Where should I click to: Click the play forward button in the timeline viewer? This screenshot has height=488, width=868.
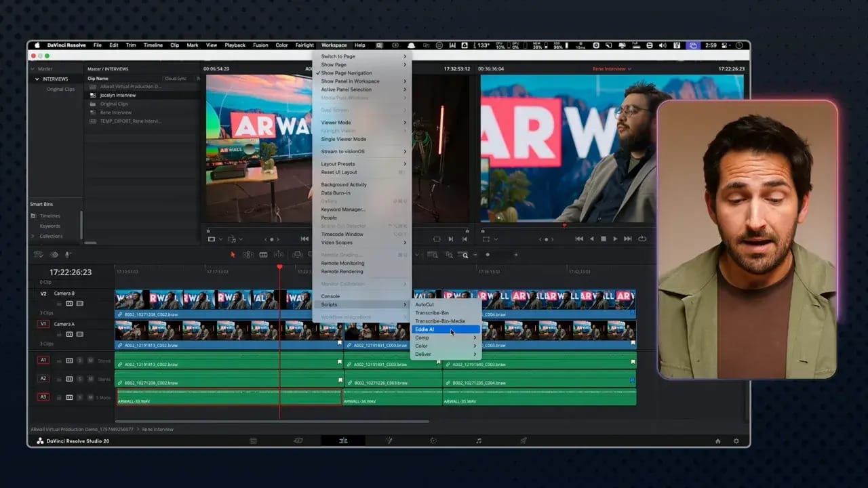tap(615, 239)
